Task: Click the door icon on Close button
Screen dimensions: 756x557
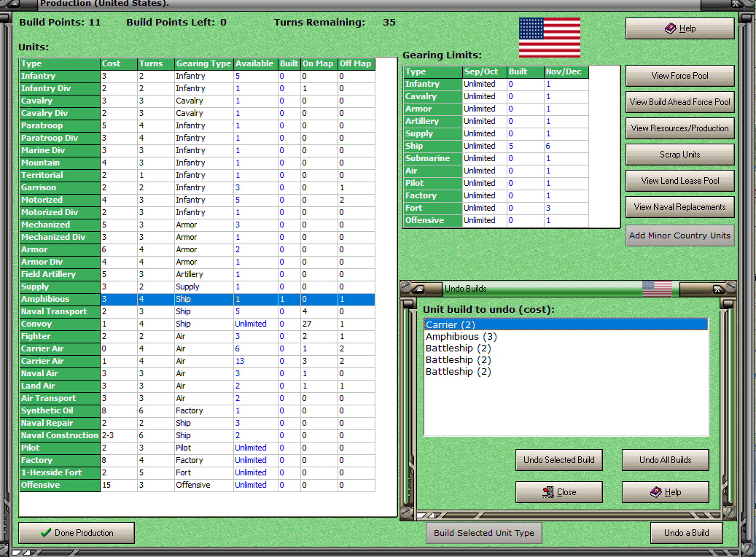Action: (x=547, y=492)
